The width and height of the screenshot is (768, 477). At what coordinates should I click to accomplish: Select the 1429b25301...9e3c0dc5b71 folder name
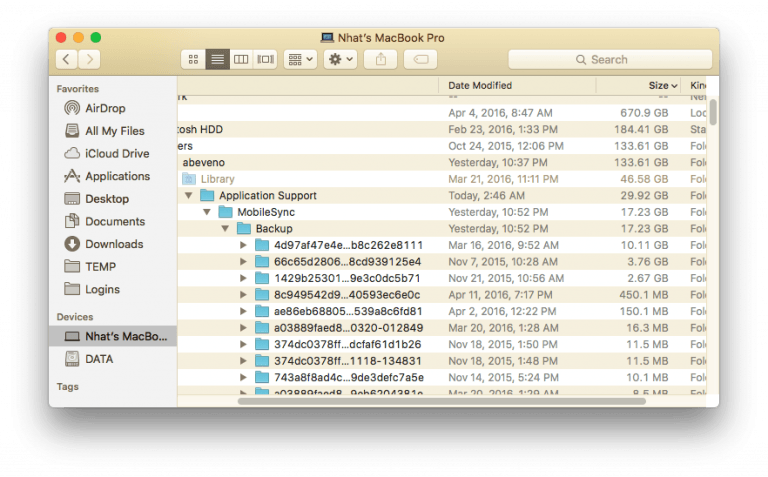pyautogui.click(x=347, y=278)
